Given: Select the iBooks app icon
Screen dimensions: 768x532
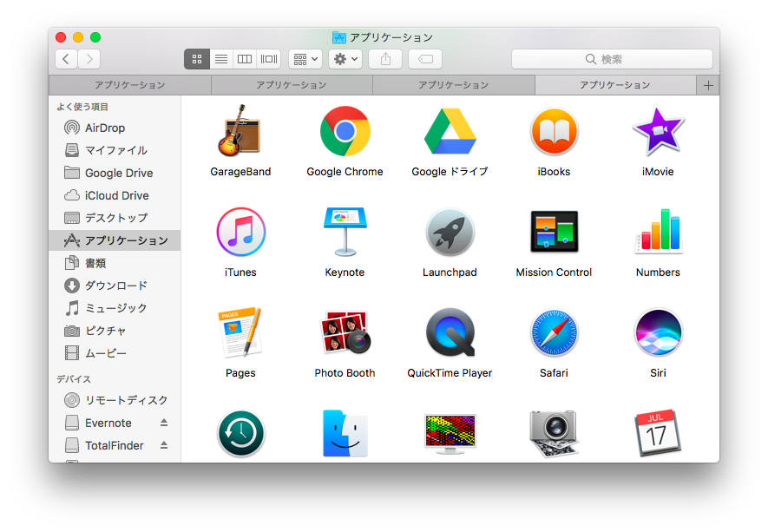Looking at the screenshot, I should 554,131.
